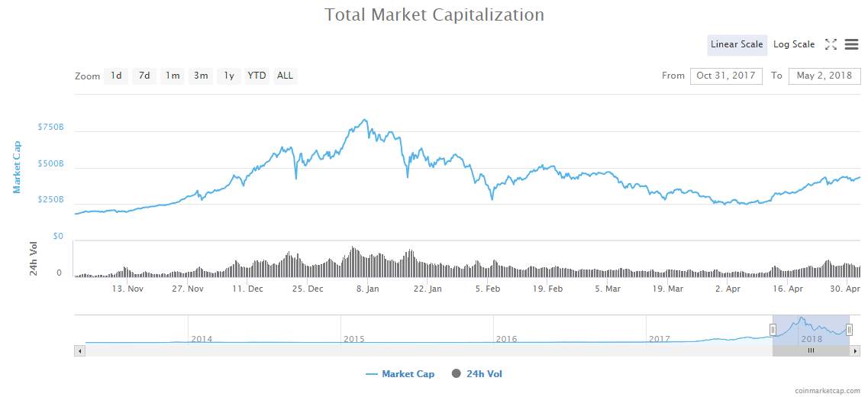
Task: Switch chart to Log Scale
Action: tap(794, 45)
